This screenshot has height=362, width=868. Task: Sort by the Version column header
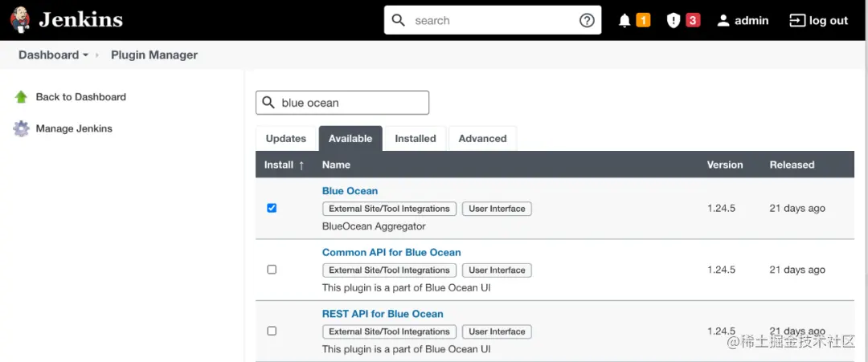tap(725, 165)
